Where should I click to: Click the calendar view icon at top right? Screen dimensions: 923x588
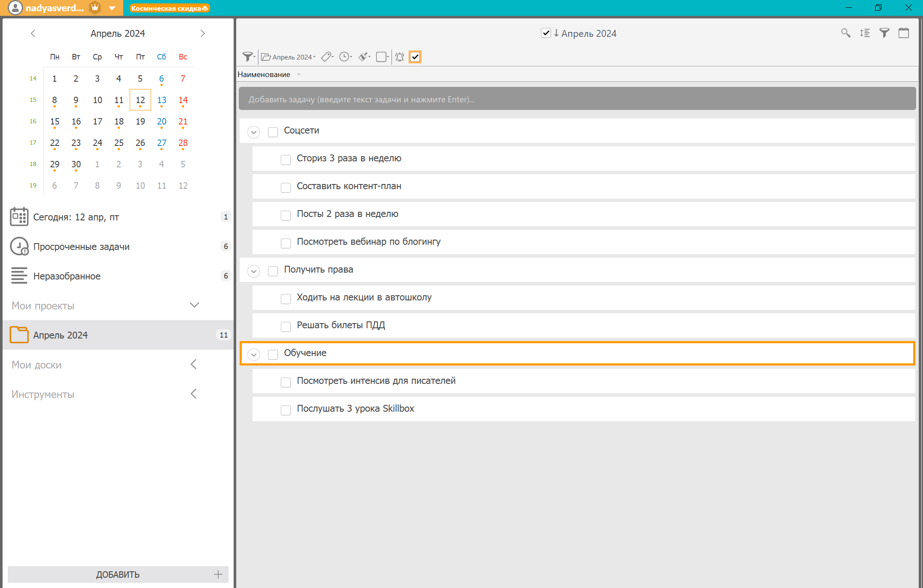(904, 33)
